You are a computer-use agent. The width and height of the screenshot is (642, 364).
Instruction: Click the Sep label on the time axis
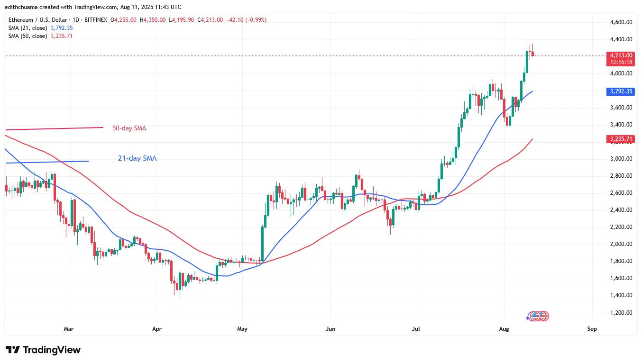591,328
